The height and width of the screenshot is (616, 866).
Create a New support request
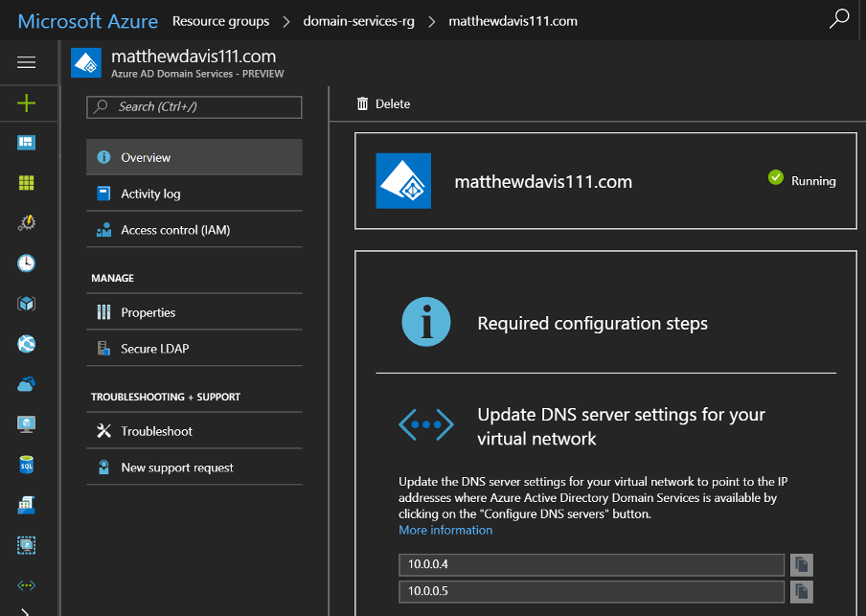[194, 468]
